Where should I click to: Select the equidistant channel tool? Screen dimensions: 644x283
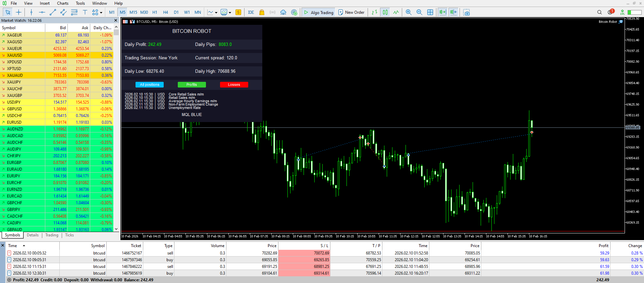pyautogui.click(x=63, y=12)
